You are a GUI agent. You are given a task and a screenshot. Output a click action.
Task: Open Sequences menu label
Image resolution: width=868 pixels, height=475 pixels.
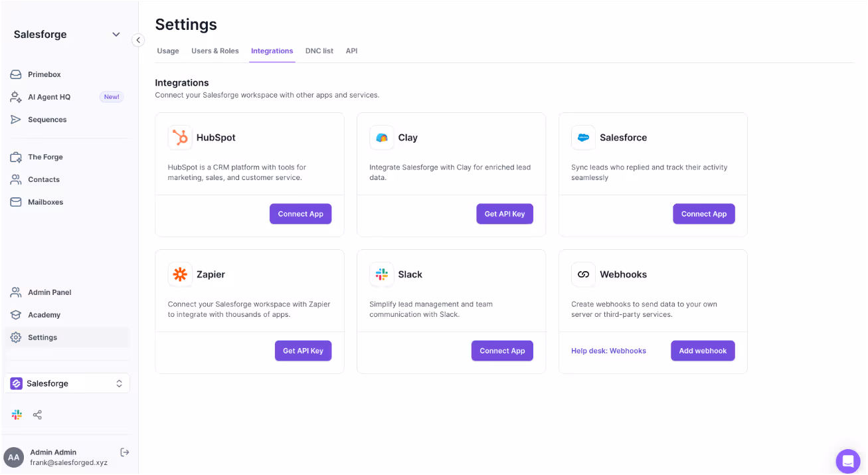tap(47, 120)
